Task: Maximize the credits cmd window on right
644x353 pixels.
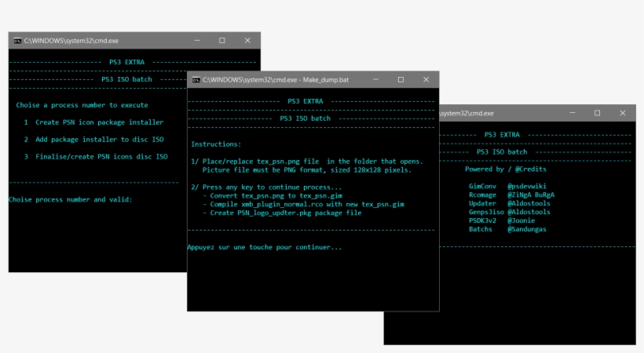Action: tap(597, 113)
